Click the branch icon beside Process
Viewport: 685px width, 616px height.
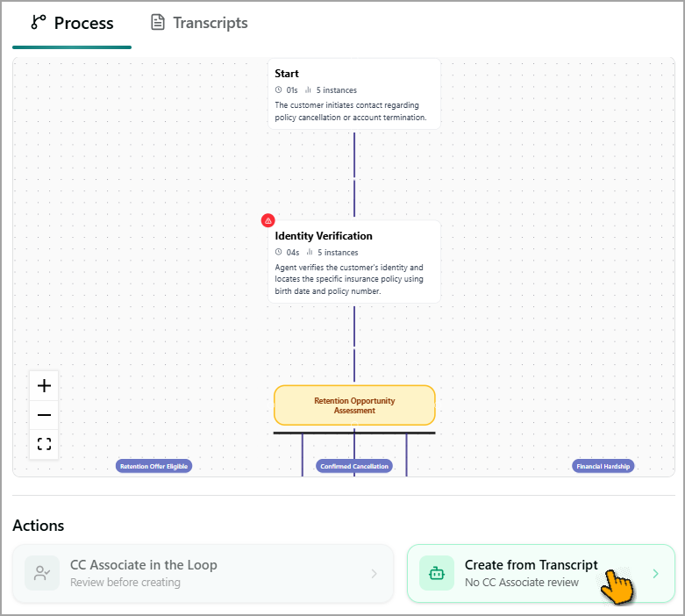pyautogui.click(x=39, y=22)
